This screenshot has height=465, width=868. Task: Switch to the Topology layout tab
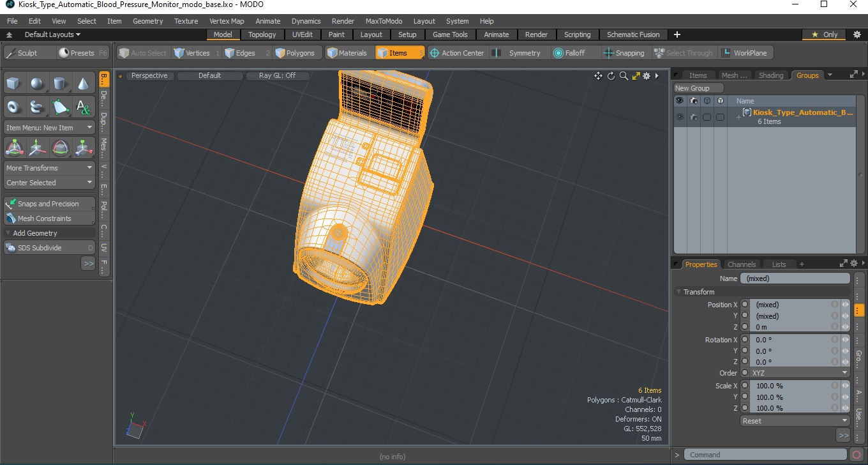coord(262,34)
